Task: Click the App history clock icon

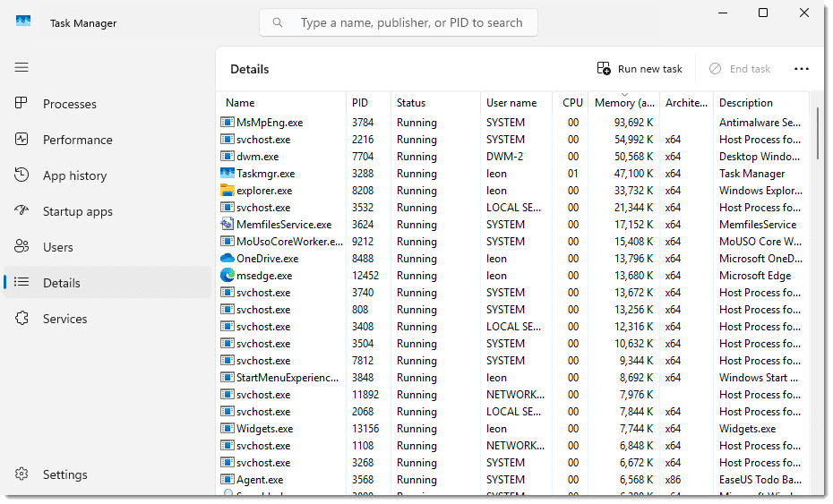Action: click(x=21, y=175)
